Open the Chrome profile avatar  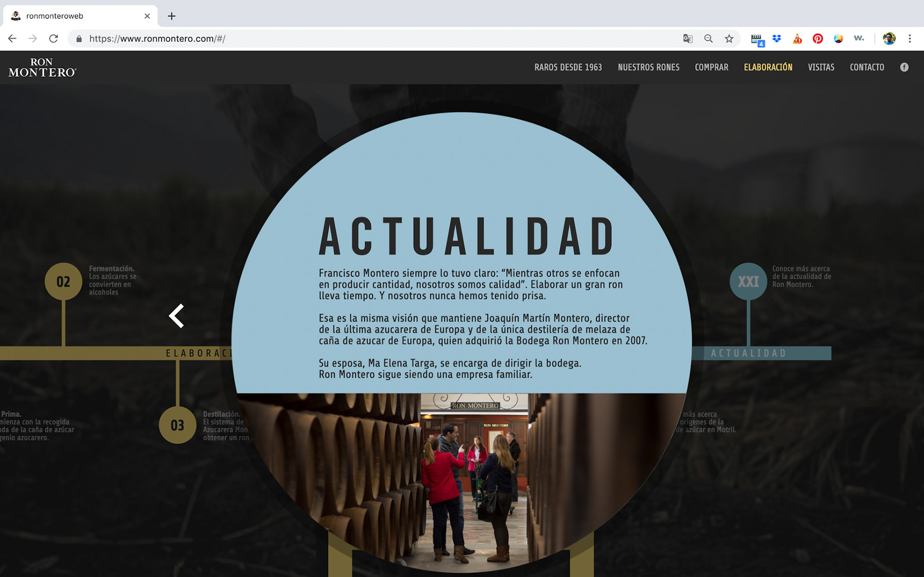[889, 38]
